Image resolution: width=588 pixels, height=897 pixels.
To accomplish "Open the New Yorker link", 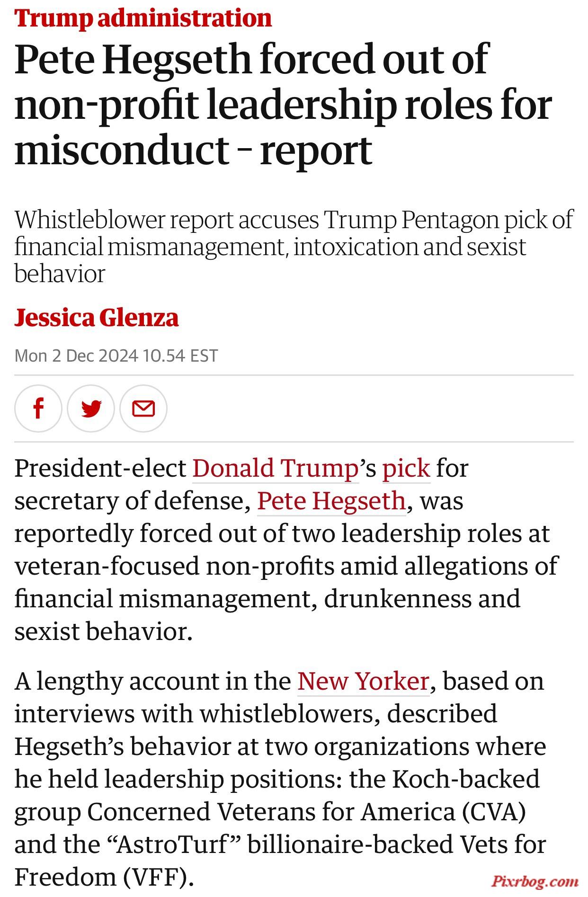I will coord(363,681).
